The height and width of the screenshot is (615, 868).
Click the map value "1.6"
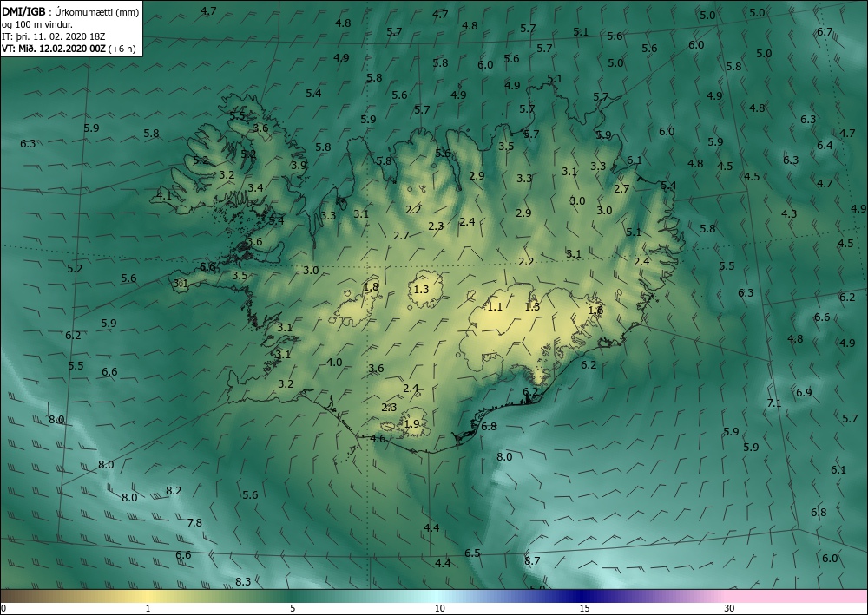coord(595,311)
